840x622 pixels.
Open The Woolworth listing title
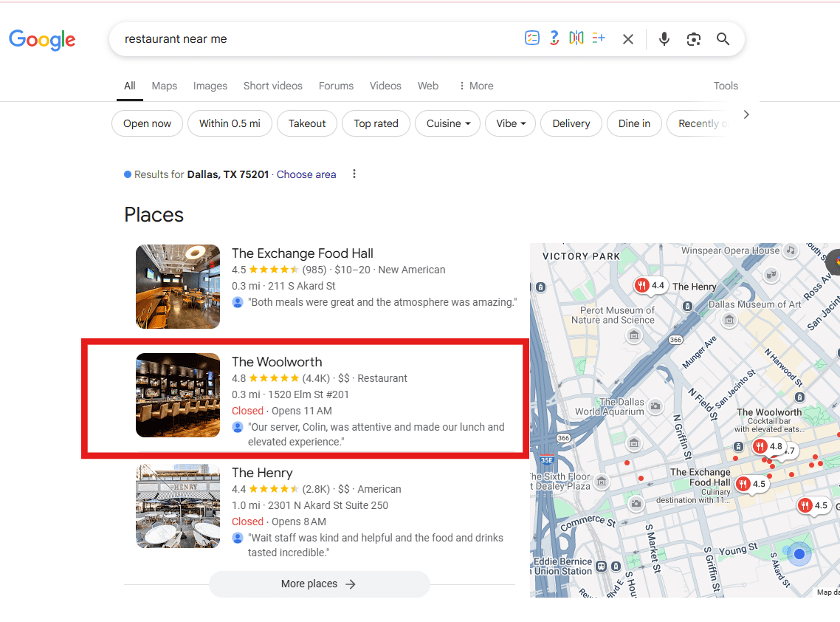277,362
